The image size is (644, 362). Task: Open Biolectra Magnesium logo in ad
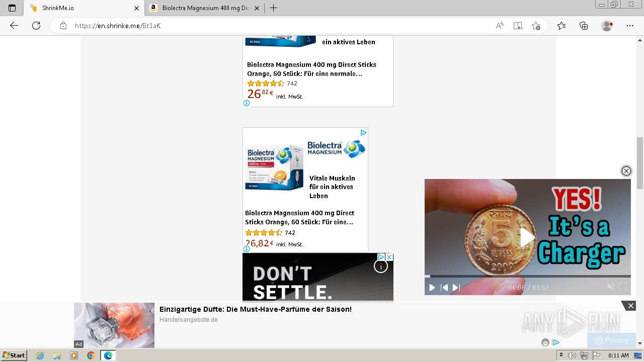pos(336,149)
